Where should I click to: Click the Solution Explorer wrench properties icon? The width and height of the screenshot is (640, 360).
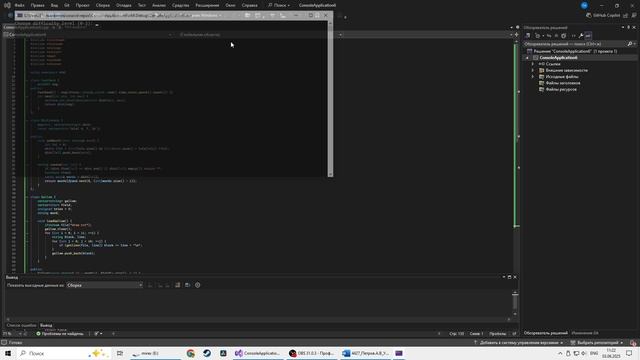(580, 36)
